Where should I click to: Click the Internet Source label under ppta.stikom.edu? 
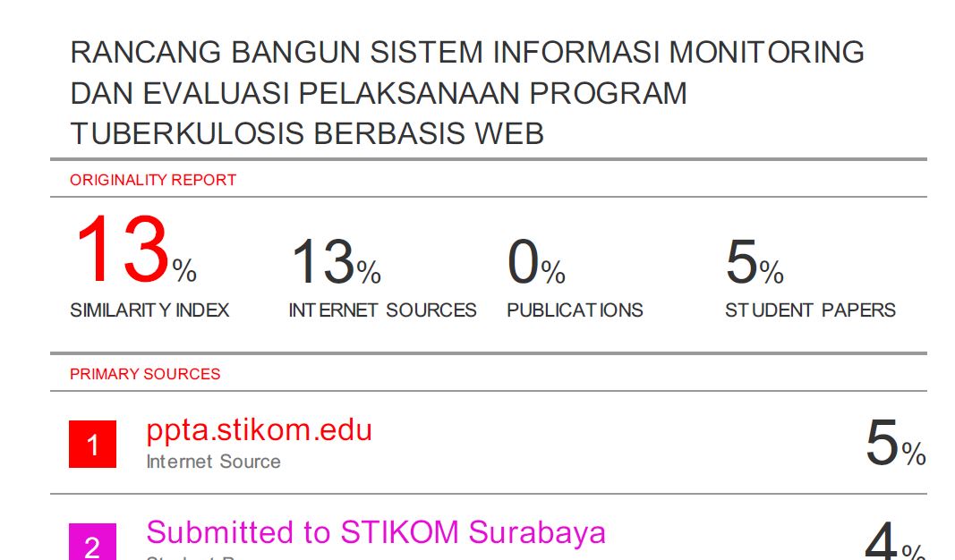[x=213, y=462]
